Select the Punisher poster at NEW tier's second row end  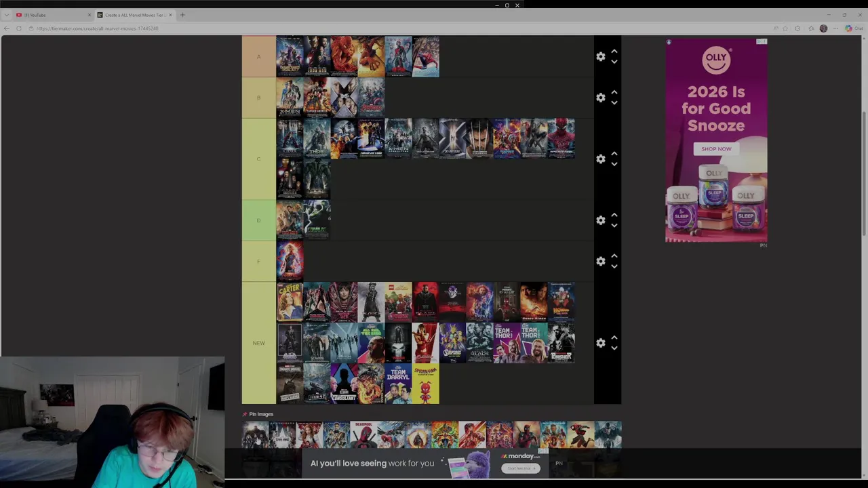point(561,343)
